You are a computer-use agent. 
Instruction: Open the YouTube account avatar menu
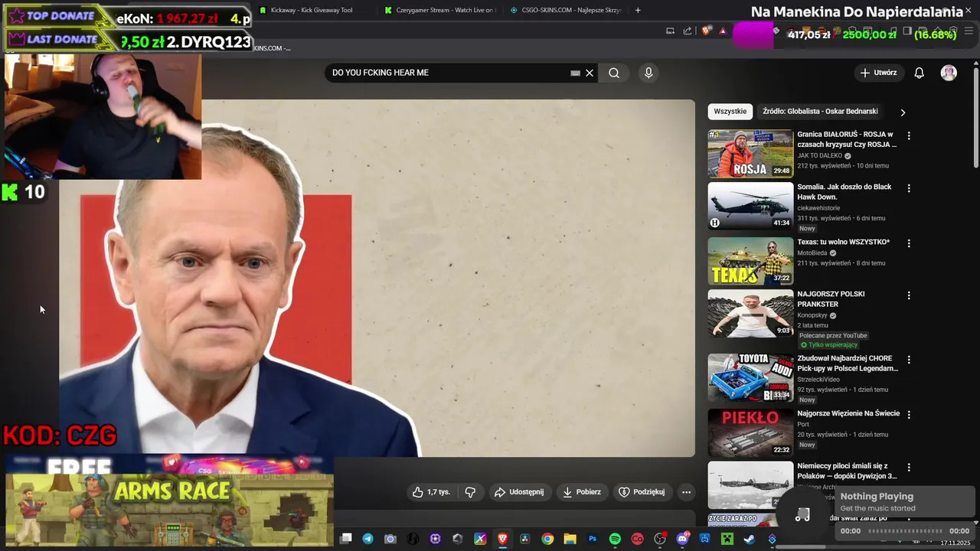[949, 73]
